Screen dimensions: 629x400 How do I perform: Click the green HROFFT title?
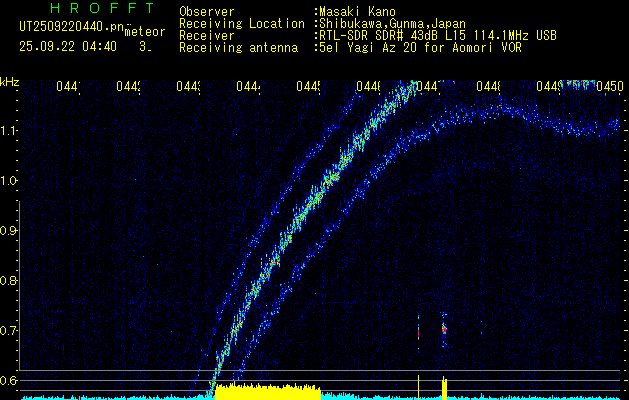[x=103, y=8]
